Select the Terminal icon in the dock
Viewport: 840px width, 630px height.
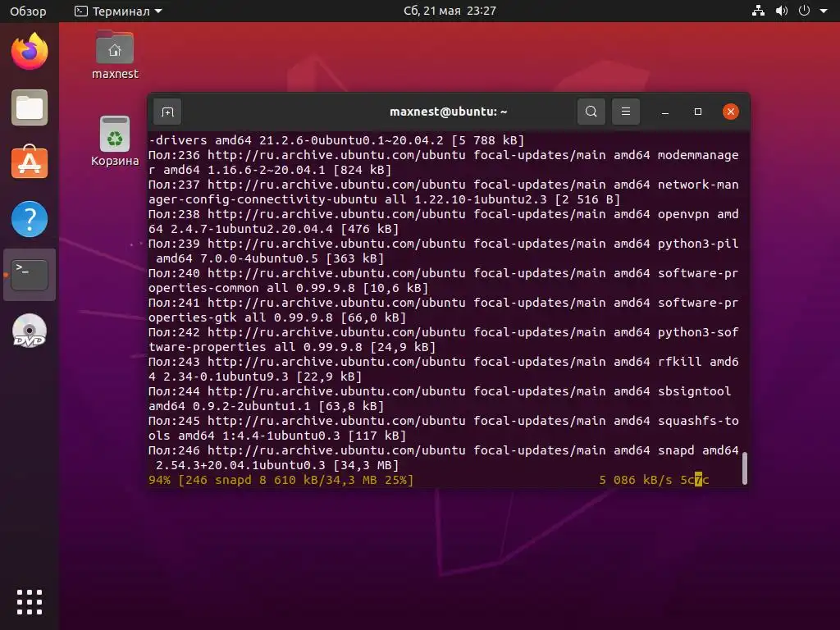[30, 274]
